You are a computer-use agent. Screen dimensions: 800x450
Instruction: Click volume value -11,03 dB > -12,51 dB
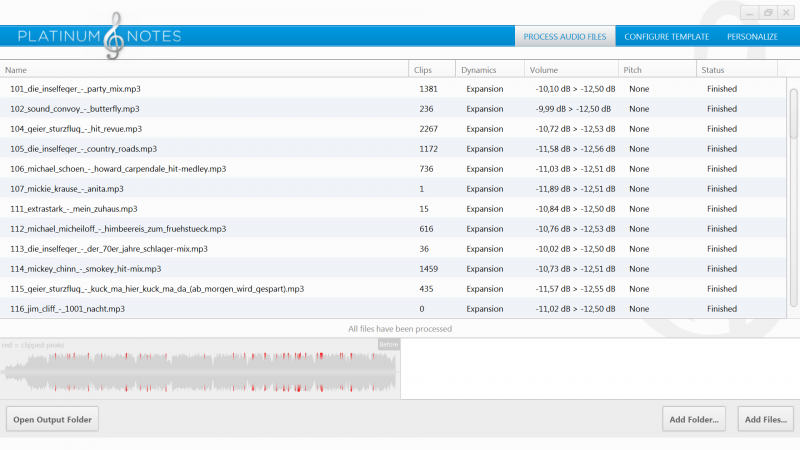tap(576, 168)
